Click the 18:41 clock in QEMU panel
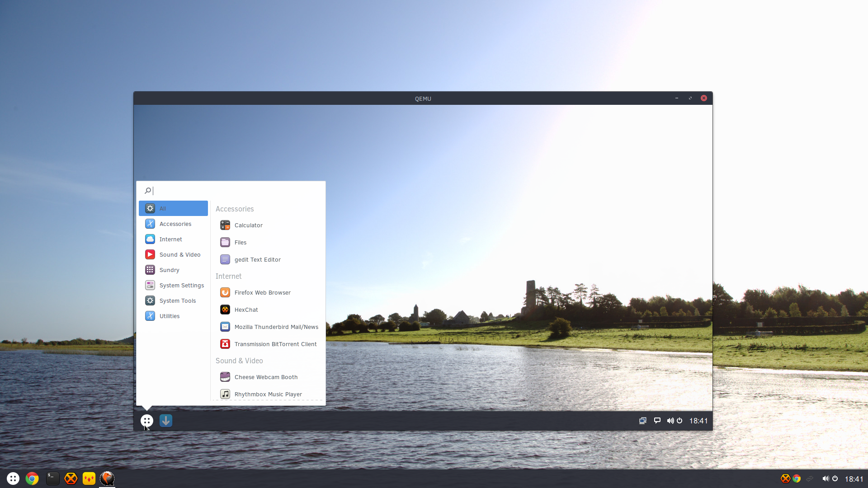This screenshot has height=488, width=868. (x=698, y=421)
